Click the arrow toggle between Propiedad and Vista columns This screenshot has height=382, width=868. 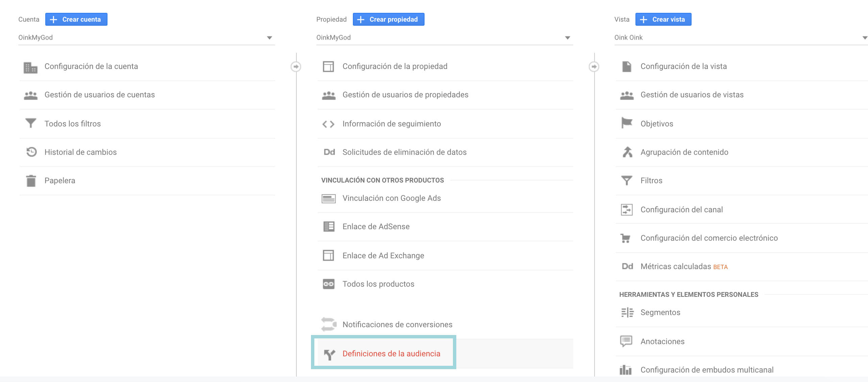595,67
